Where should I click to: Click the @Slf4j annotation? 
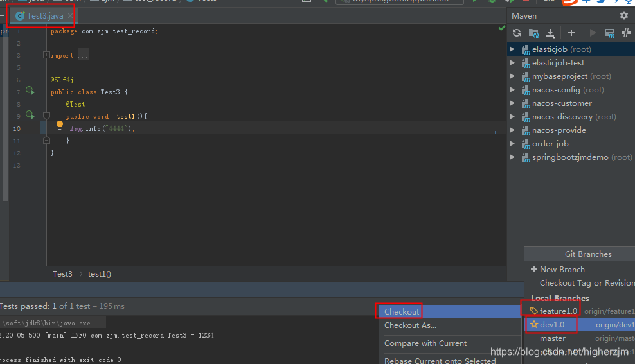point(62,80)
